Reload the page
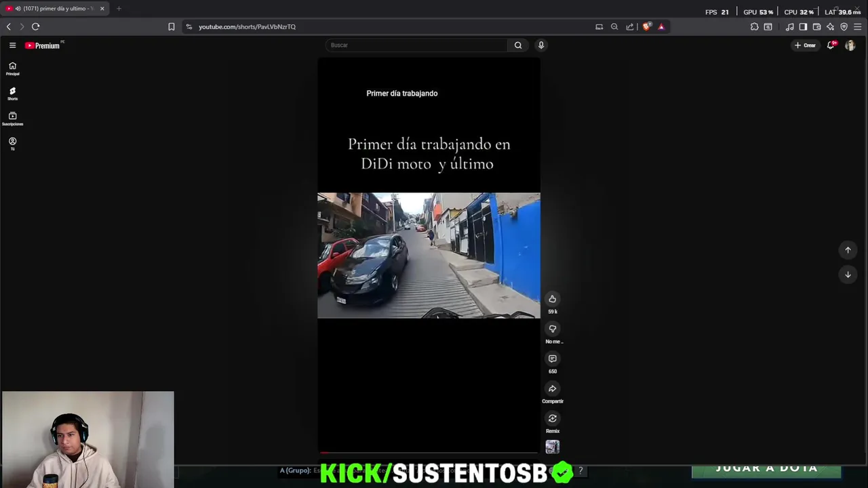 pyautogui.click(x=36, y=27)
